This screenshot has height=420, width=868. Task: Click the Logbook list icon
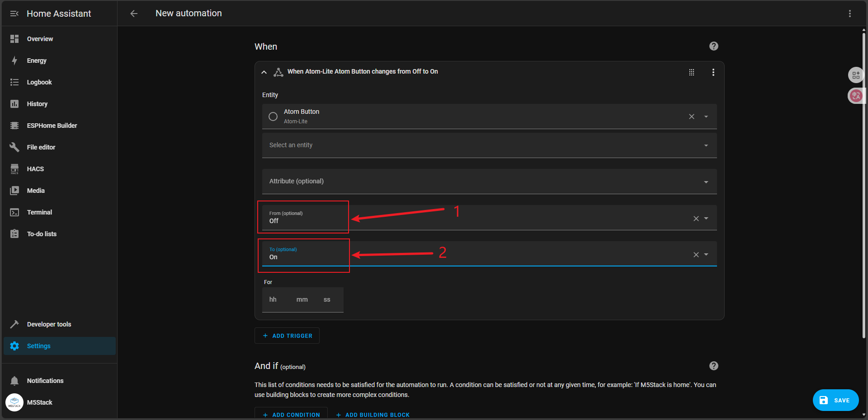pyautogui.click(x=14, y=82)
